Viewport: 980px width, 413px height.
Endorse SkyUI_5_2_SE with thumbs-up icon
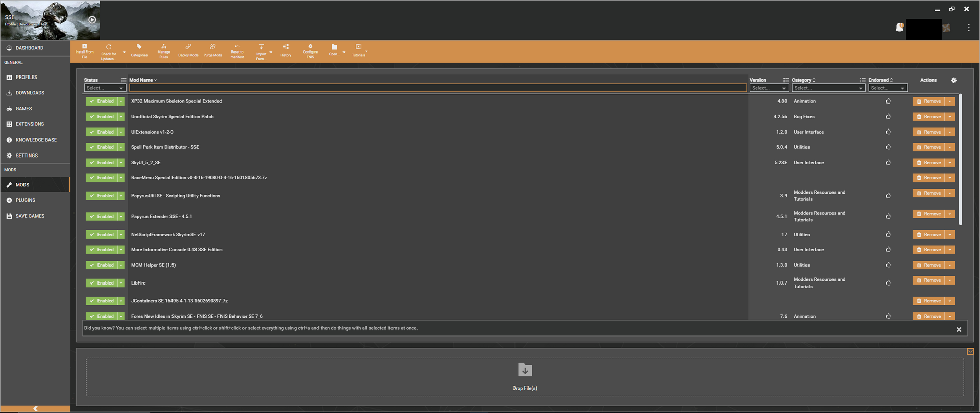click(x=888, y=163)
